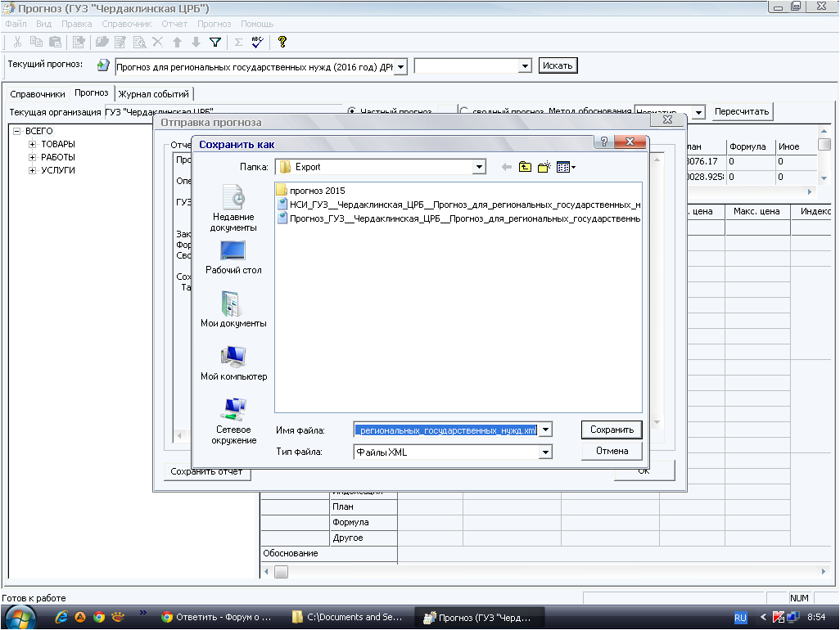Screen dimensions: 840x630
Task: Expand the Имя файла dropdown arrow
Action: tap(545, 430)
